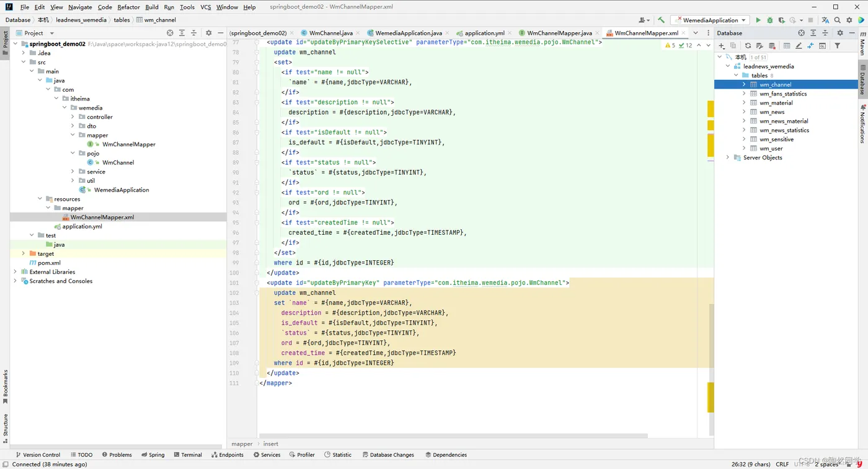Viewport: 868px width, 469px height.
Task: Open Data Source Properties wrench icon
Action: 759,46
